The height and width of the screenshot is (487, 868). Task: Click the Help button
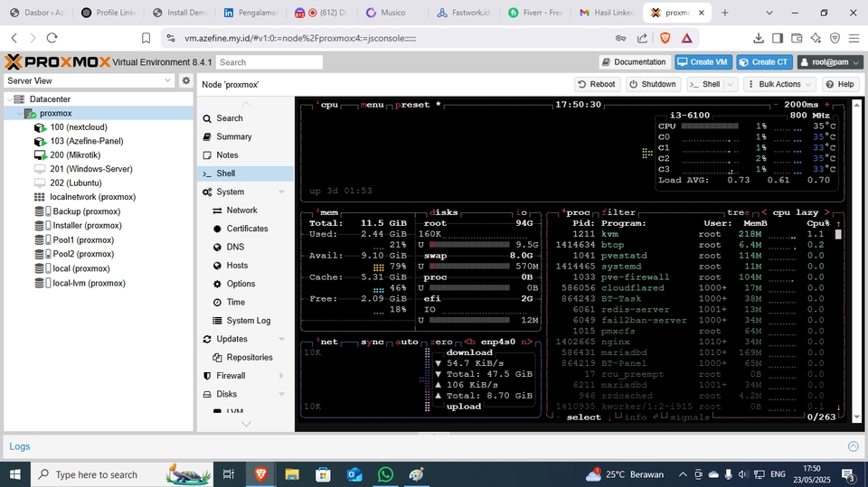[840, 84]
